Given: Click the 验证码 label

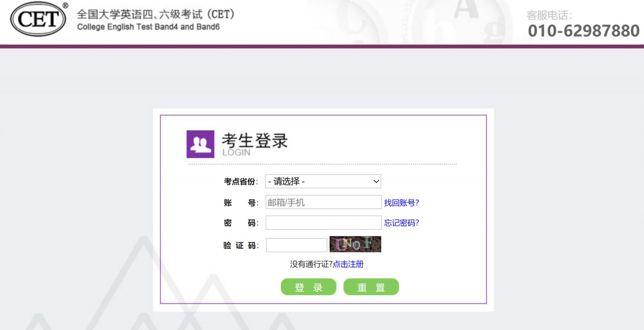Looking at the screenshot, I should 241,245.
